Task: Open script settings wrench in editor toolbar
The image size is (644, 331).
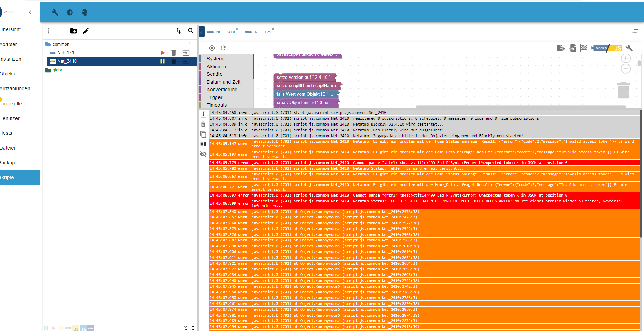Action: coord(629,48)
